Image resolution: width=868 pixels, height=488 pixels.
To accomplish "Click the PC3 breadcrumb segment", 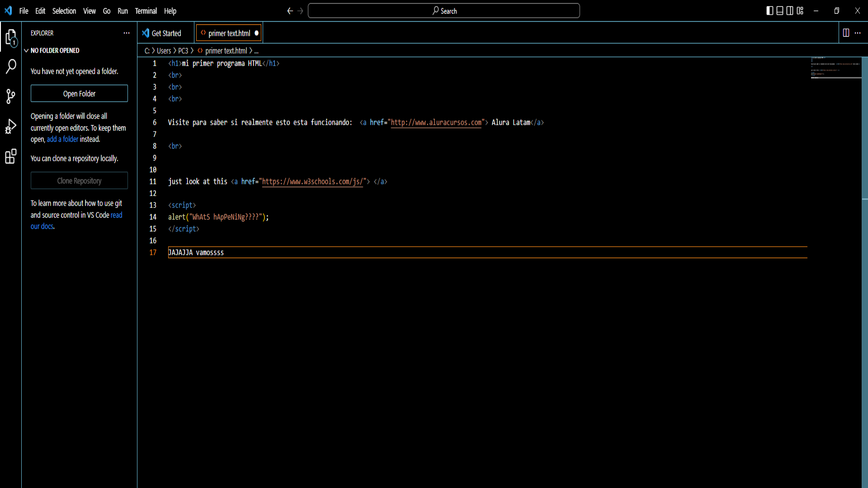I will click(x=183, y=51).
